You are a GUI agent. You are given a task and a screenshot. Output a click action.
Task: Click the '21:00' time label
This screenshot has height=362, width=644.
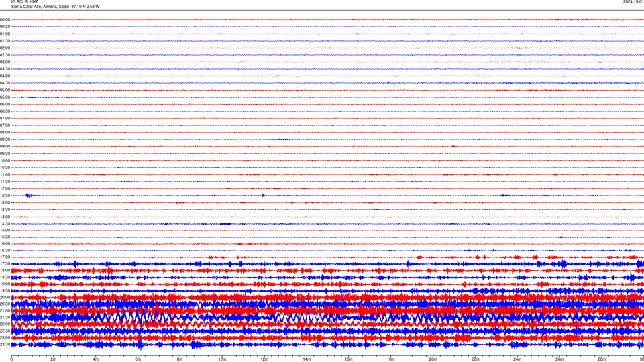(x=5, y=310)
